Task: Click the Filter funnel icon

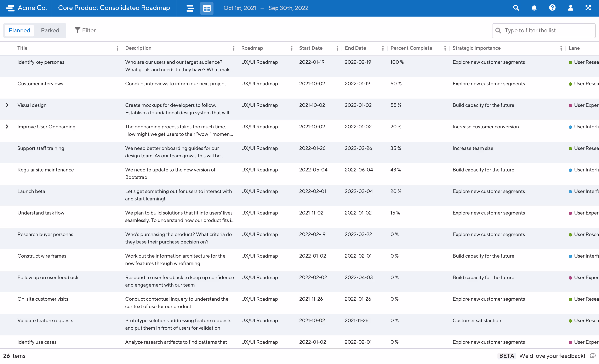Action: tap(77, 30)
